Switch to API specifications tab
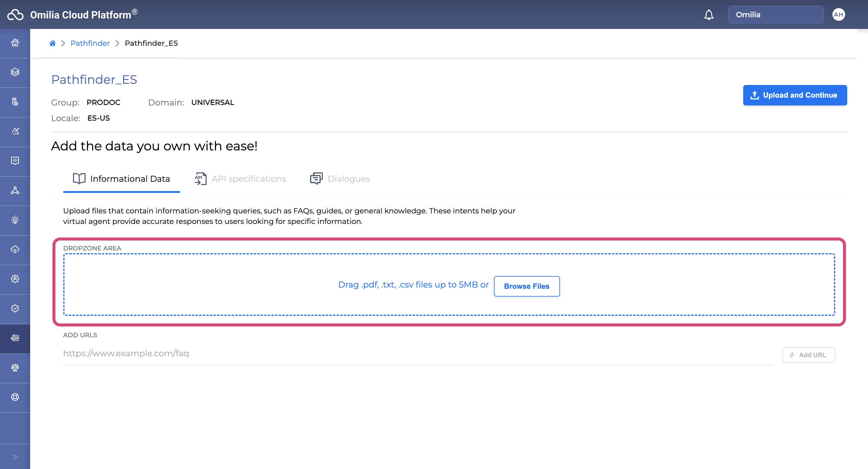 [240, 178]
